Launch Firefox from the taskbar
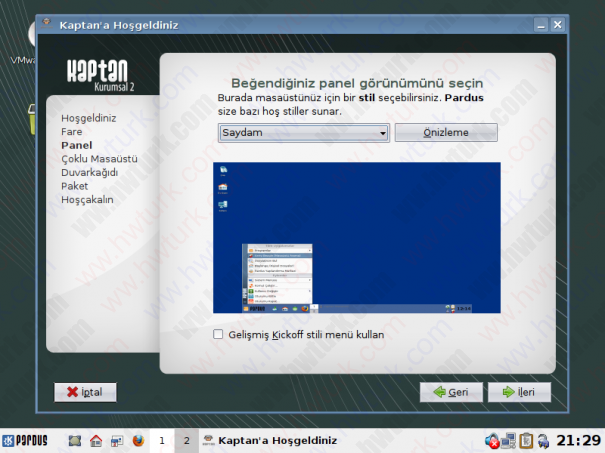 pyautogui.click(x=138, y=440)
